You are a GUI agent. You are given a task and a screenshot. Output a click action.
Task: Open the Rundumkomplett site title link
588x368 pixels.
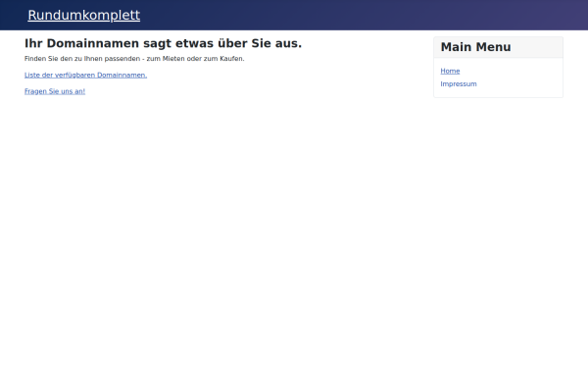(84, 15)
